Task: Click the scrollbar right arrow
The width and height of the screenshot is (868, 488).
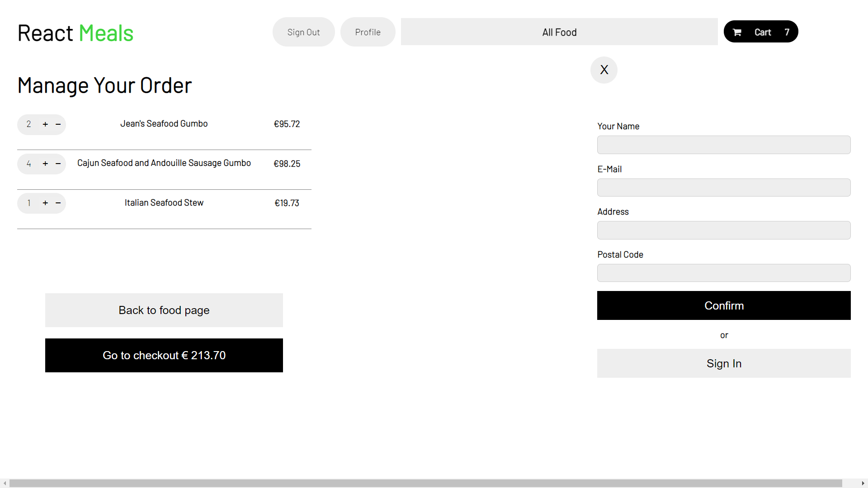Action: [863, 483]
